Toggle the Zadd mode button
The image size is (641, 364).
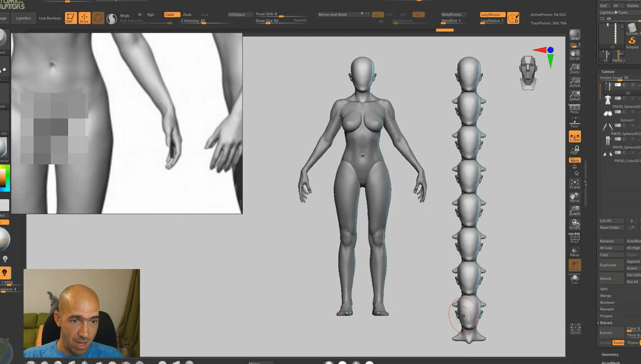tap(172, 14)
